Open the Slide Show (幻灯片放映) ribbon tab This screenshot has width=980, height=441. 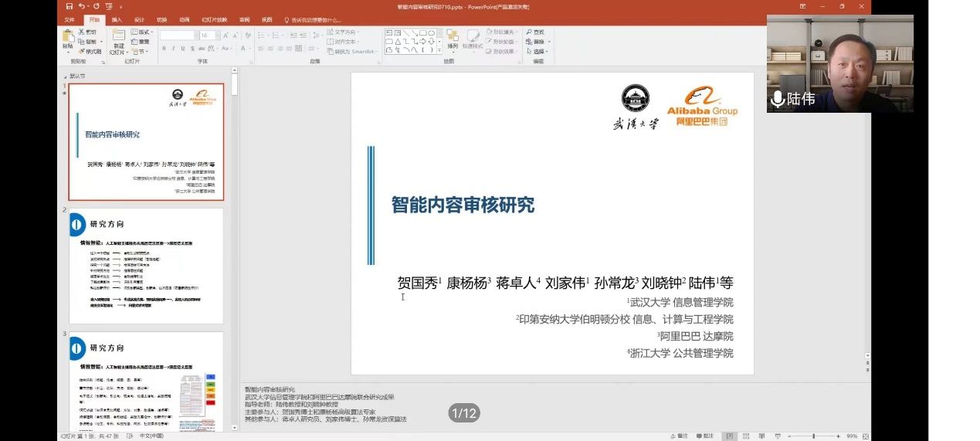click(215, 19)
